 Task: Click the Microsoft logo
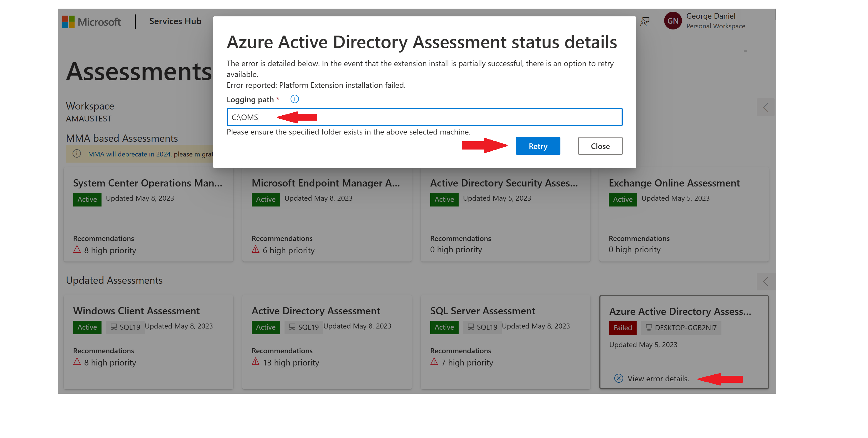click(x=91, y=22)
